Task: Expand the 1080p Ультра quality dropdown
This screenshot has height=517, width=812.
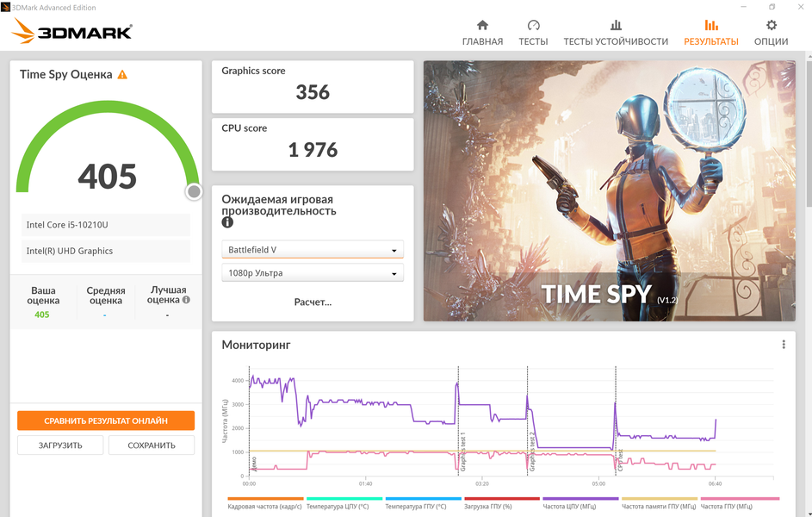Action: [x=312, y=273]
